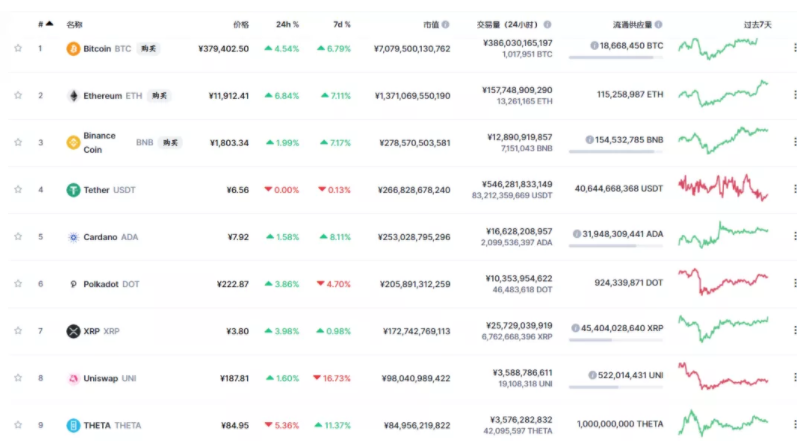
Task: Open Bitcoin row more options menu
Action: click(x=794, y=48)
